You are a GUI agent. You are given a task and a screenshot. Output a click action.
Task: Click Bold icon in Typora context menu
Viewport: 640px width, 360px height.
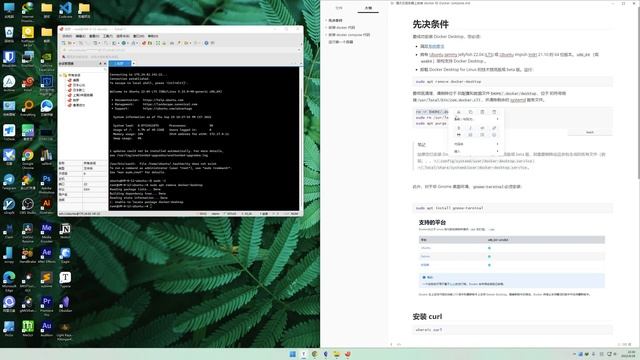point(458,128)
